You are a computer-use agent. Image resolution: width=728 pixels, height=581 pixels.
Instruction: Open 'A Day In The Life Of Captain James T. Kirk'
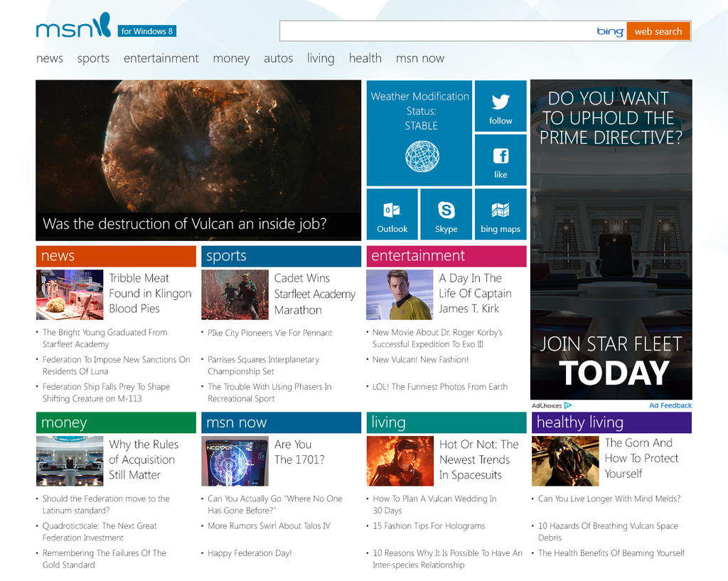point(475,294)
